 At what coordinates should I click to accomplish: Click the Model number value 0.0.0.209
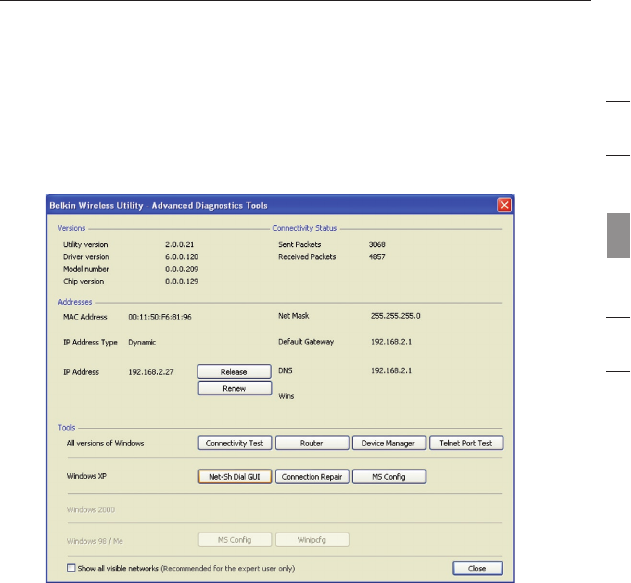click(x=181, y=269)
